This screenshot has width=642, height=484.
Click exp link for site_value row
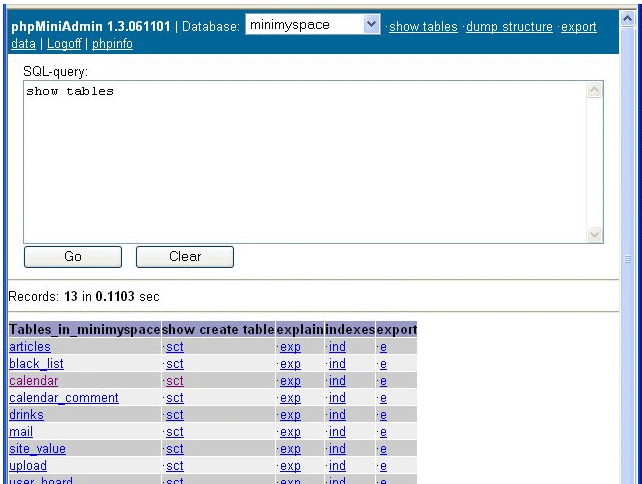pyautogui.click(x=290, y=449)
